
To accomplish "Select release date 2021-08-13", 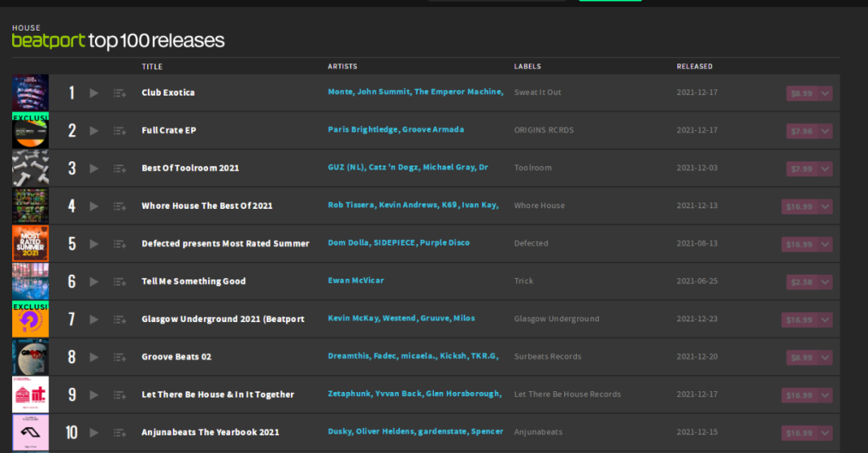I will [697, 243].
